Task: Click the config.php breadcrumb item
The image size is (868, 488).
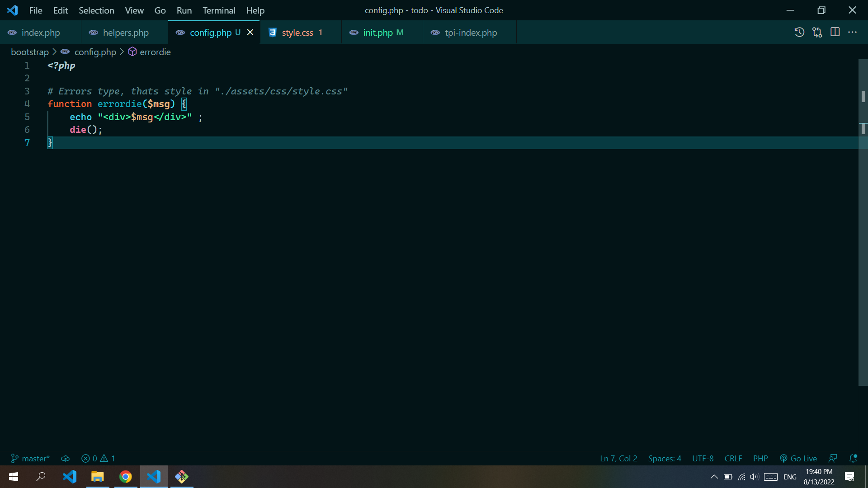Action: point(95,52)
